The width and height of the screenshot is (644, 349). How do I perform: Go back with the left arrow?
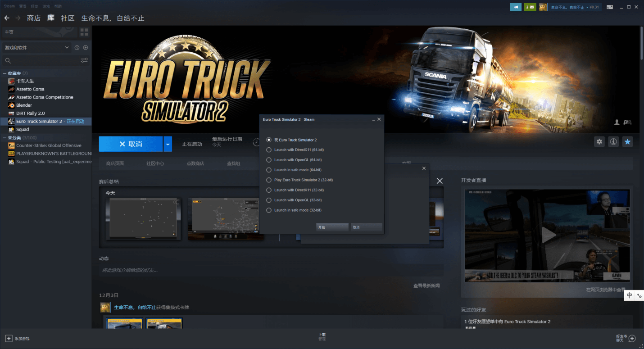[7, 18]
